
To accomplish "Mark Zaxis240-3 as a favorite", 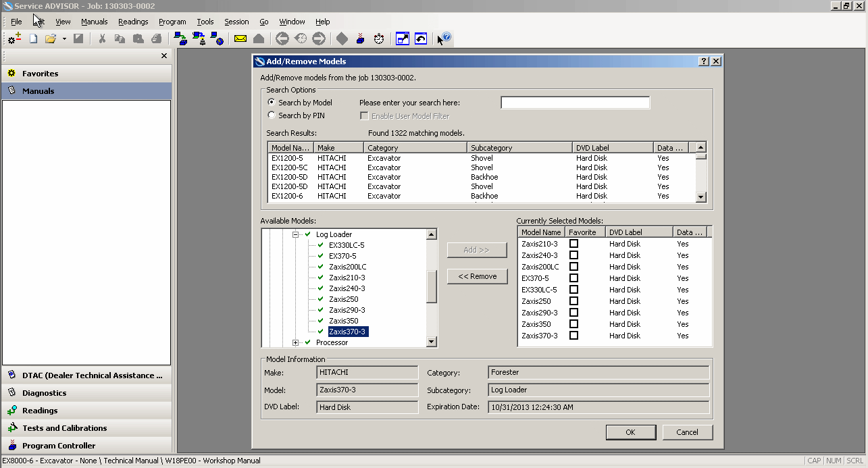I will click(x=573, y=255).
